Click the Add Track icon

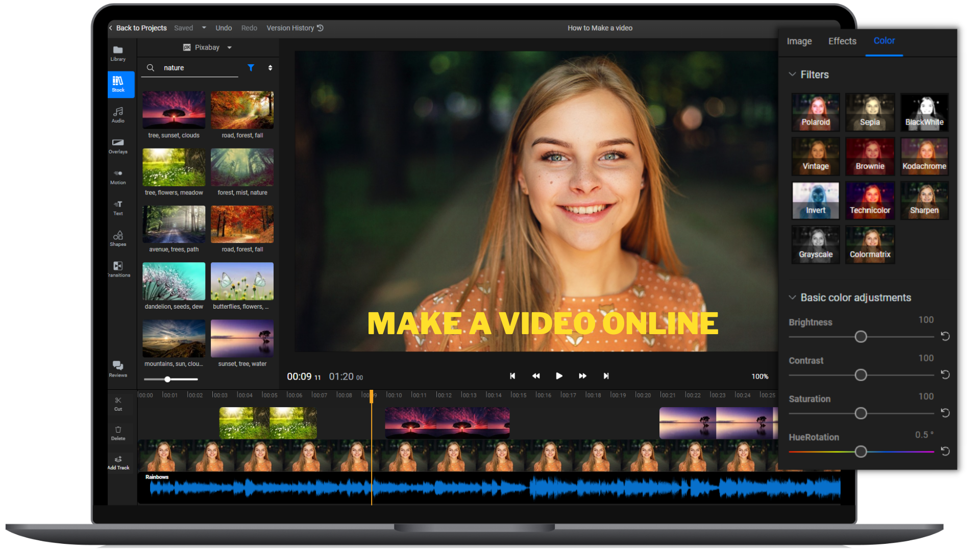118,462
